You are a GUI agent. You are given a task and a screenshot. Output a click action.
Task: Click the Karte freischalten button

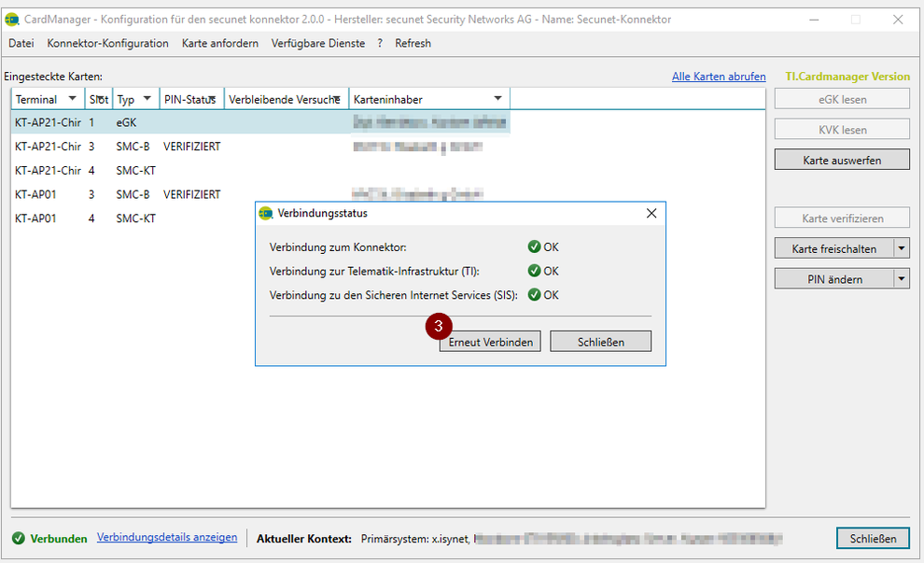pos(834,248)
